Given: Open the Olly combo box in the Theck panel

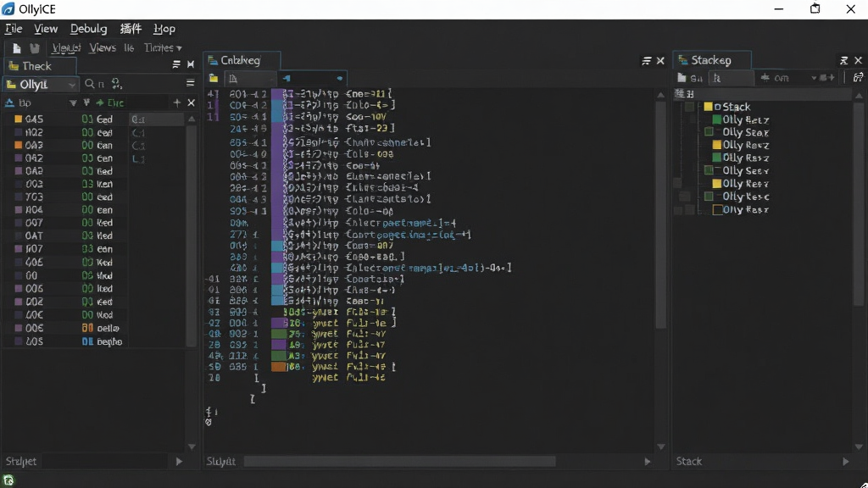Looking at the screenshot, I should 41,84.
